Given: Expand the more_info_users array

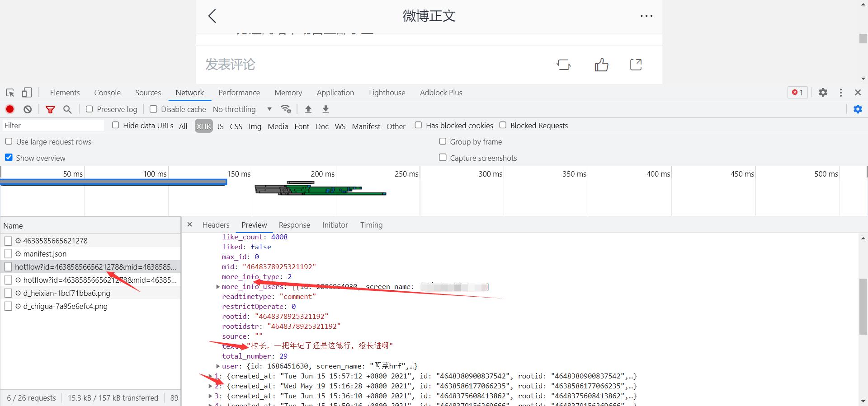Looking at the screenshot, I should (218, 287).
